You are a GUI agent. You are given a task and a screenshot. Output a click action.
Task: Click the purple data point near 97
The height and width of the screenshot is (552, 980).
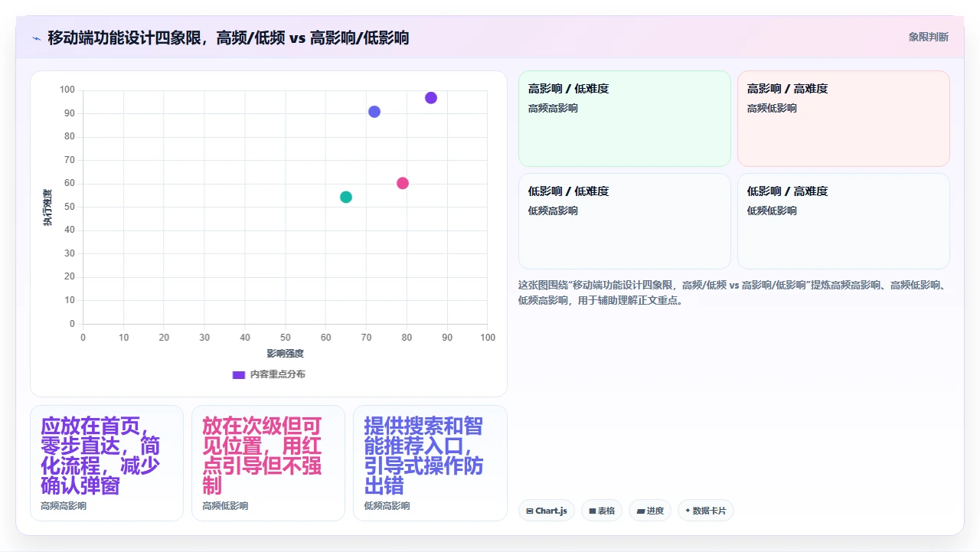click(431, 98)
